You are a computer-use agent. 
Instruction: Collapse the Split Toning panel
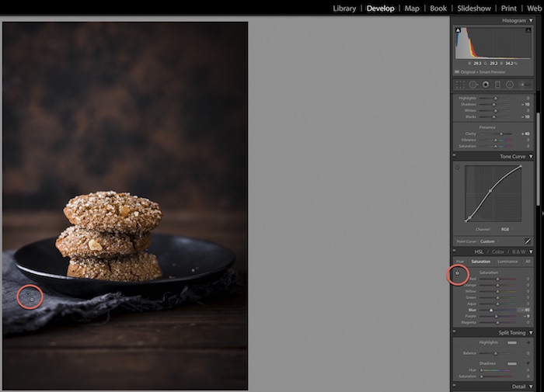coord(531,332)
